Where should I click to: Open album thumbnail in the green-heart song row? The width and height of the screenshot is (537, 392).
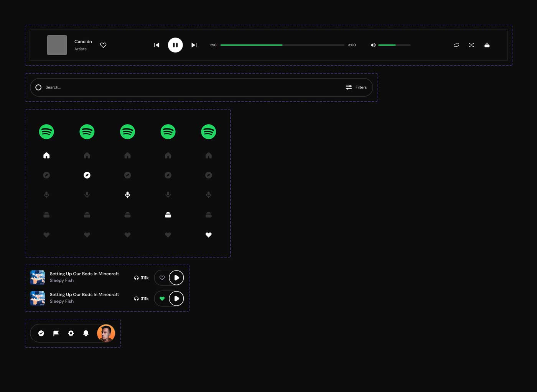38,299
